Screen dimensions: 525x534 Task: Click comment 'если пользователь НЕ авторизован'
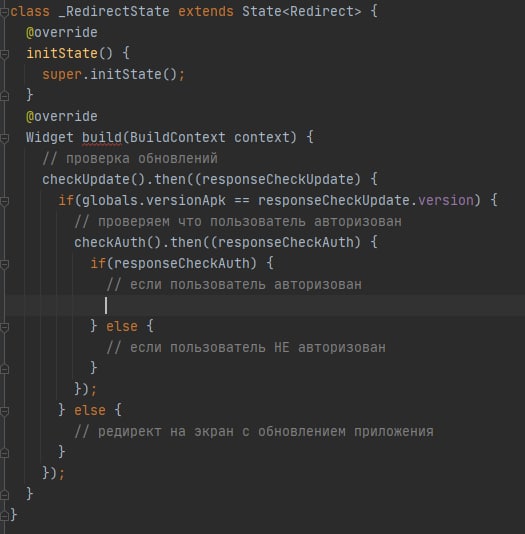(x=246, y=348)
